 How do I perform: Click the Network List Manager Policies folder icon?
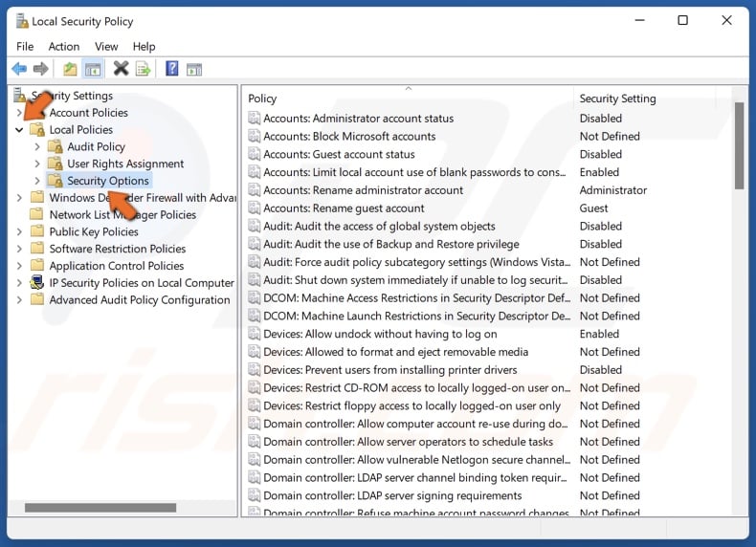(37, 214)
